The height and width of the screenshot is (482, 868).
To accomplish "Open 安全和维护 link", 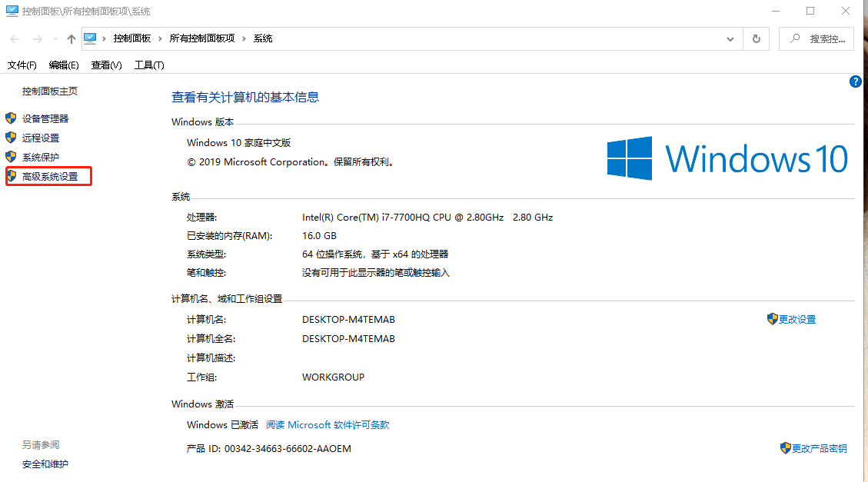I will coord(45,464).
